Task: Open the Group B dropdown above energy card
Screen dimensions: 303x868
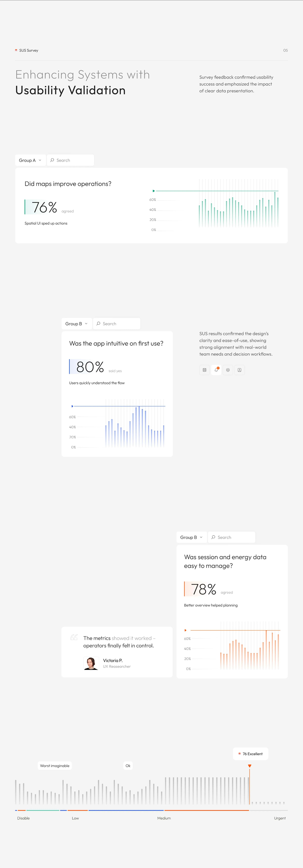Action: 191,537
